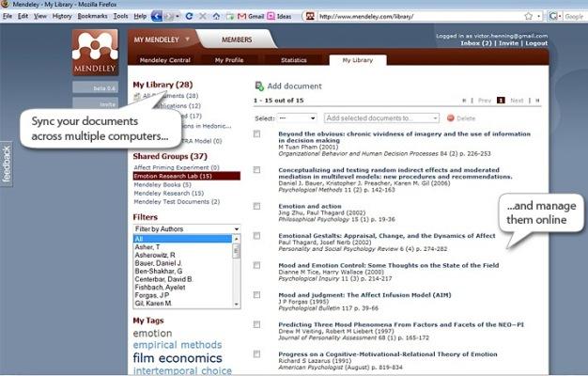This screenshot has height=376, width=588.
Task: Open History menu
Action: click(x=62, y=16)
